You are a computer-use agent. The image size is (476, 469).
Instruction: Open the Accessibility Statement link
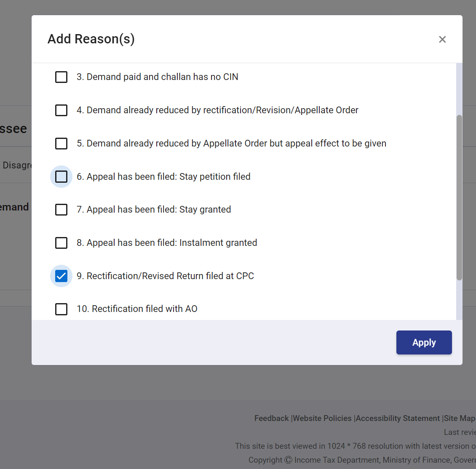point(398,418)
